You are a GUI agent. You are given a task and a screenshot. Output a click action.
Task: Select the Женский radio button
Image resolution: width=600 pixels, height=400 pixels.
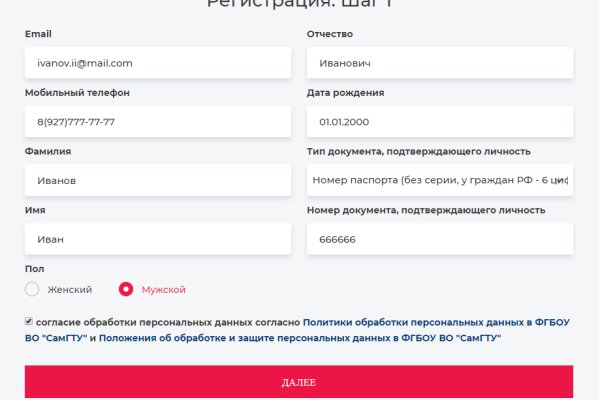click(32, 289)
